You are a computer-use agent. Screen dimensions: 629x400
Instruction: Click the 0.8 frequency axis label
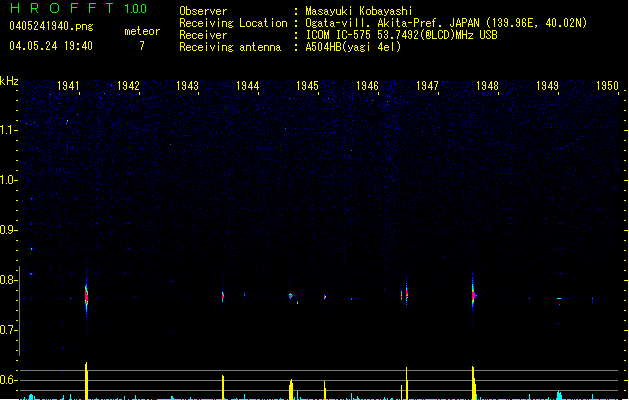pos(9,280)
